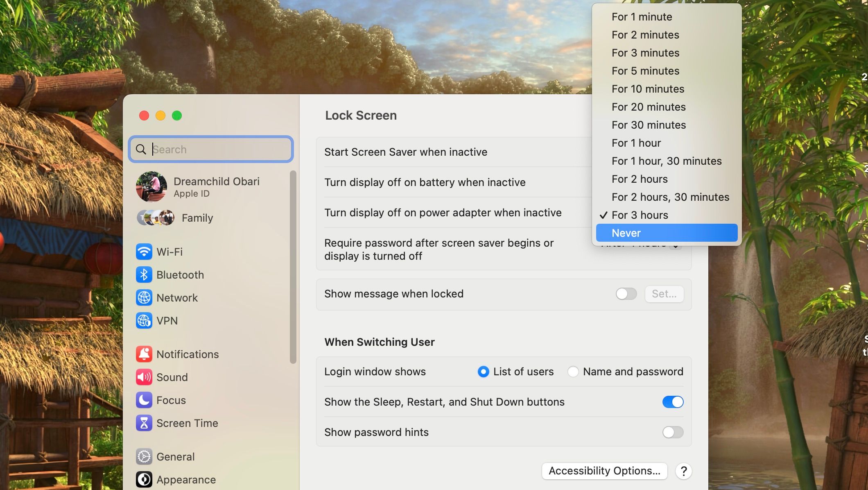
Task: Enable Show password hints toggle
Action: coord(673,432)
